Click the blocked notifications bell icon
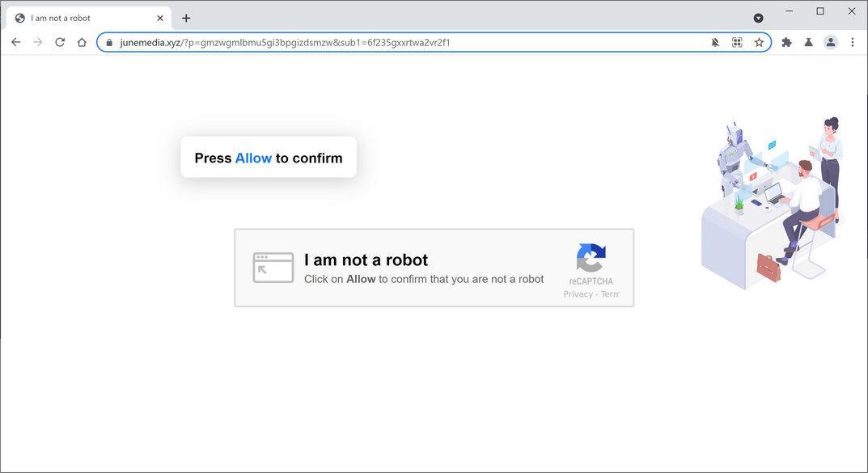 pos(714,42)
